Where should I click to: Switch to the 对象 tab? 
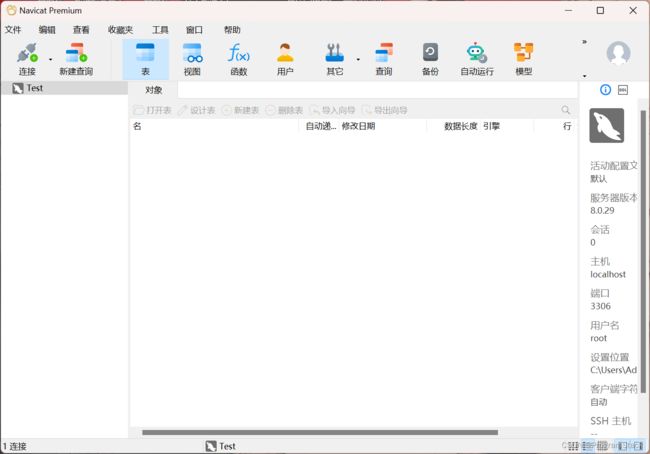pyautogui.click(x=153, y=90)
